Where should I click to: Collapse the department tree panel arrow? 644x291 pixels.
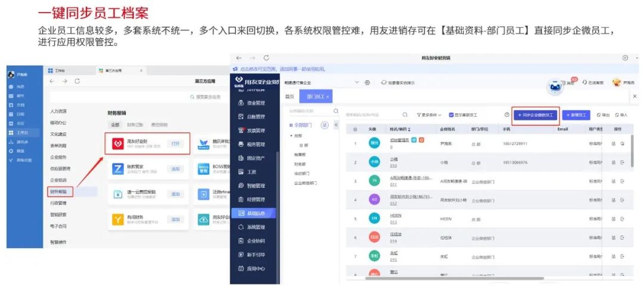(x=336, y=125)
